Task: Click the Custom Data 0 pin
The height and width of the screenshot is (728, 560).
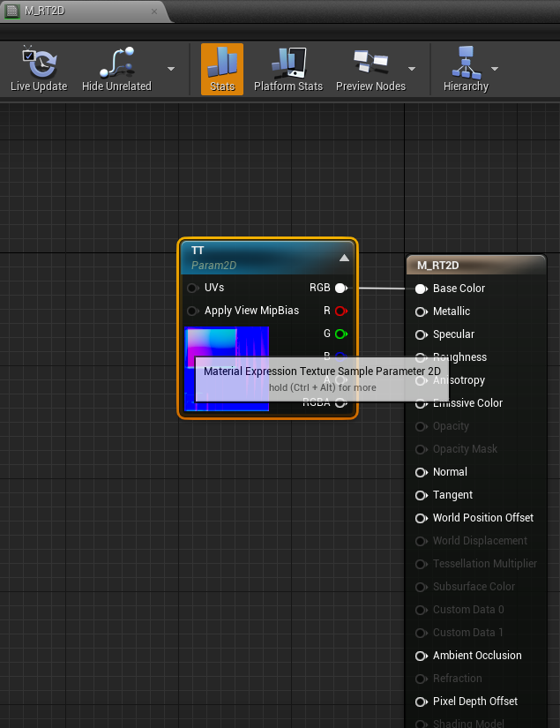Action: [422, 610]
